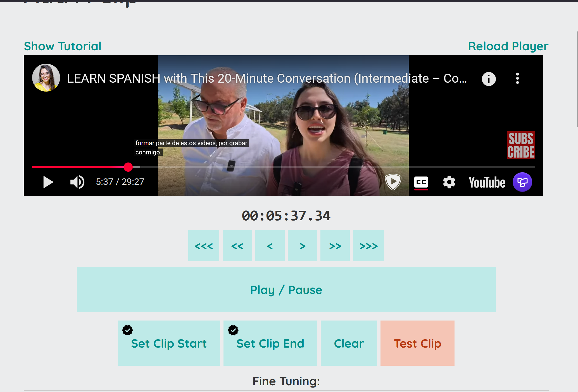
Task: Click the YouTube logo in the player
Action: pos(487,182)
